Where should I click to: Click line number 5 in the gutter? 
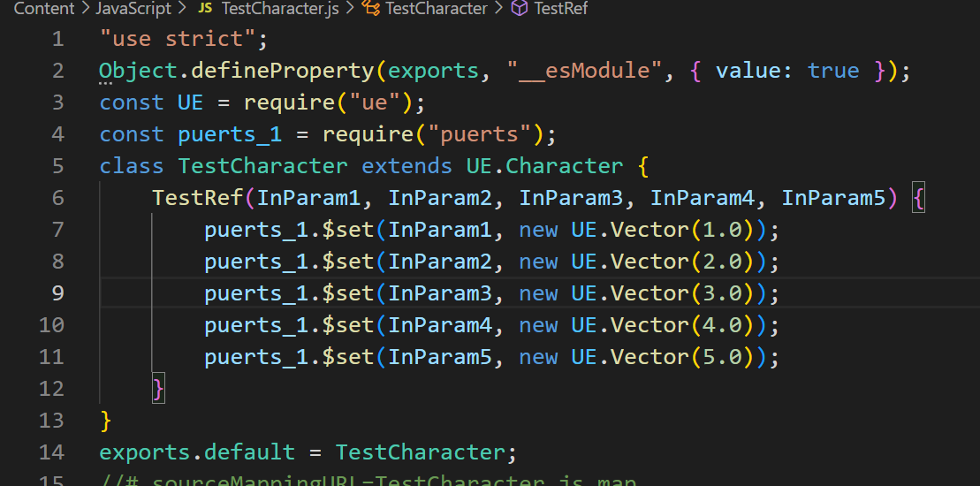click(58, 166)
